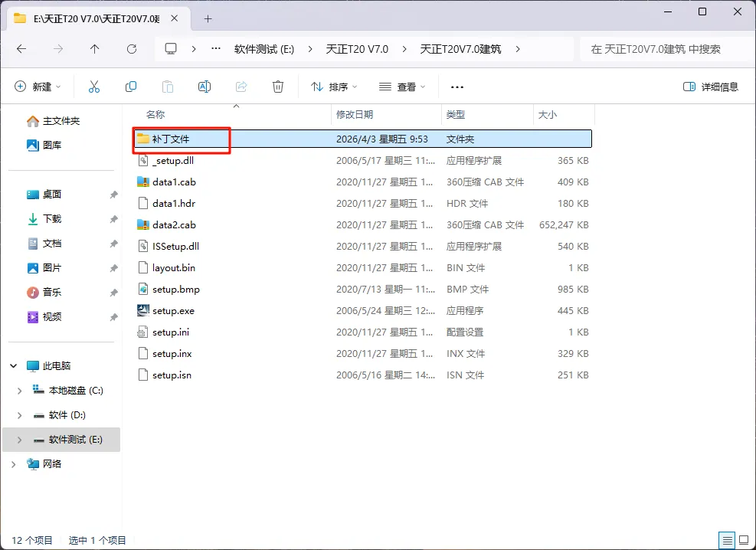
Task: Click the Cut scissors icon
Action: (94, 87)
